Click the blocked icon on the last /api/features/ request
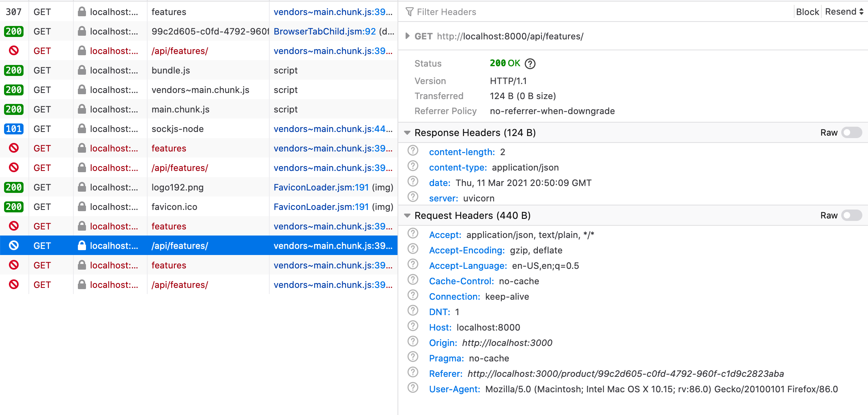This screenshot has width=868, height=415. click(x=14, y=284)
